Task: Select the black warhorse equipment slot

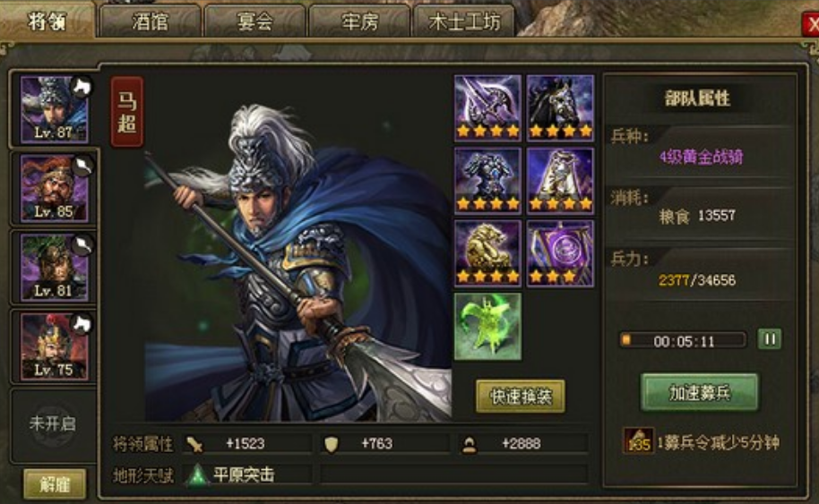Action: coord(560,108)
